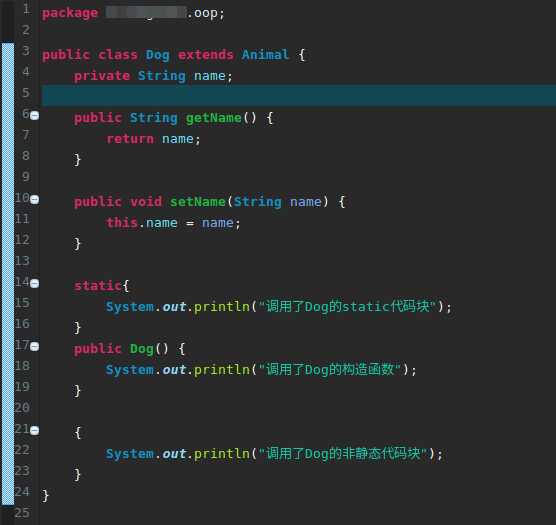
Task: Click the 'void' keyword on line 10
Action: [146, 202]
